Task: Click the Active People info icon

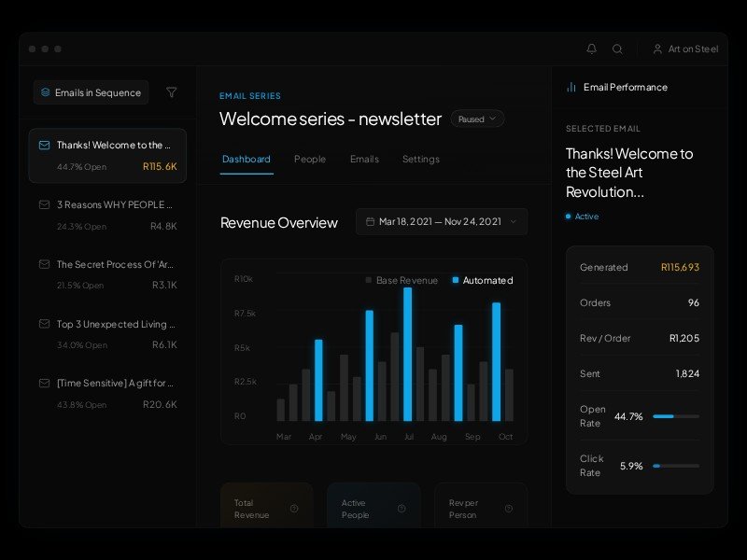Action: click(402, 509)
